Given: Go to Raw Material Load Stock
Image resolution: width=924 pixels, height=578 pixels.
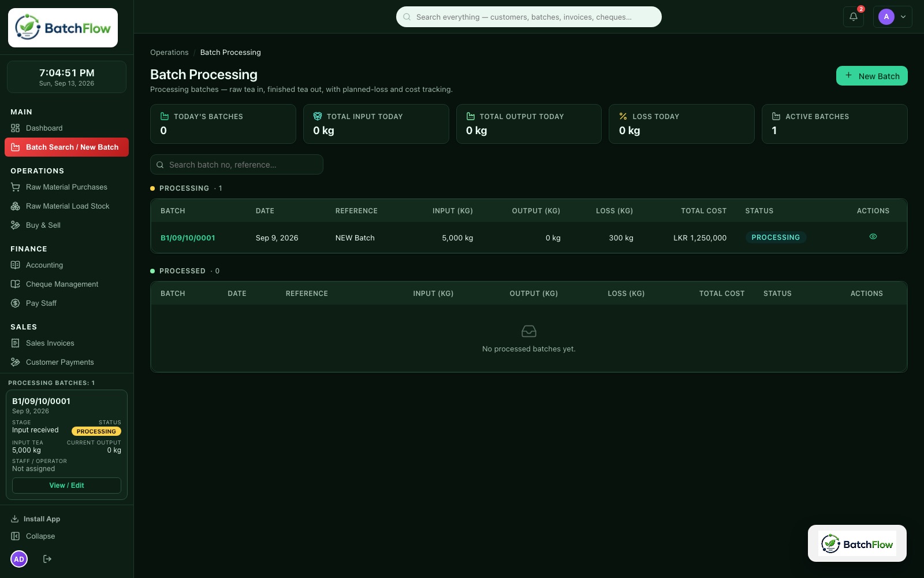Looking at the screenshot, I should click(x=66, y=206).
